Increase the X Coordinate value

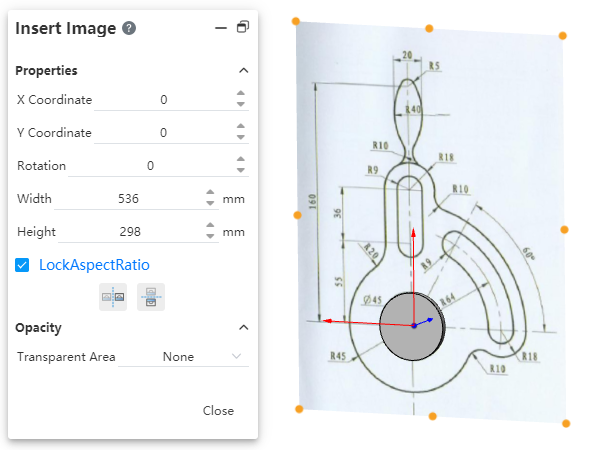[x=240, y=93]
